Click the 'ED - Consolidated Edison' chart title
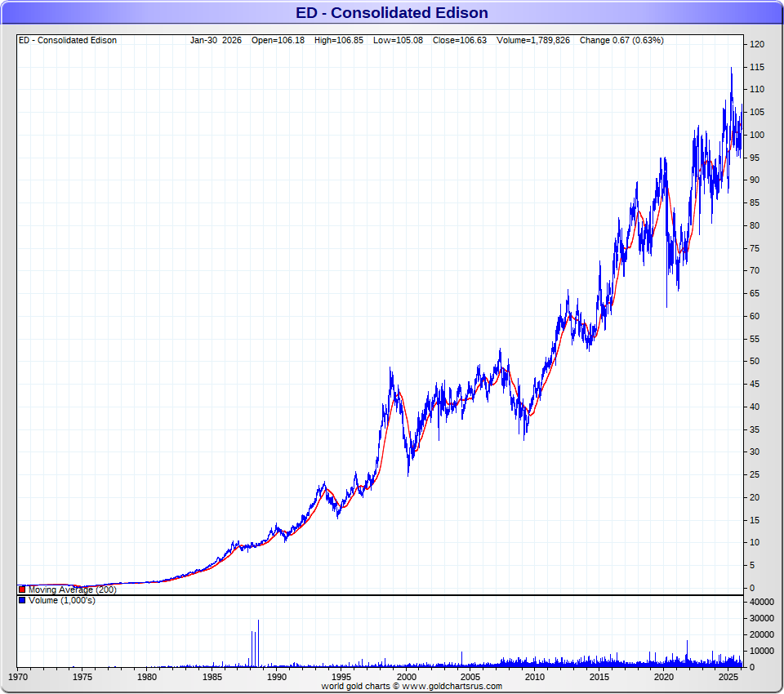This screenshot has height=694, width=784. click(391, 12)
